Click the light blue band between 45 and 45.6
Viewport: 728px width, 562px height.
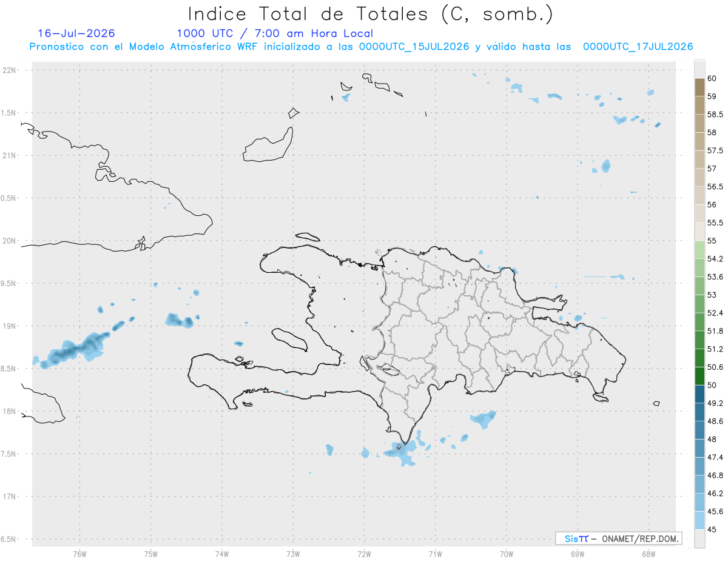(x=699, y=520)
